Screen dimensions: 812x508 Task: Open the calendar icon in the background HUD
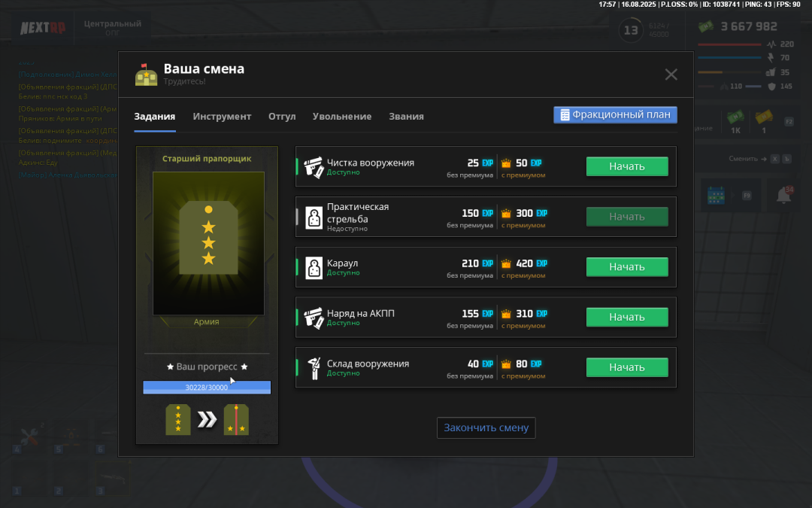click(716, 196)
